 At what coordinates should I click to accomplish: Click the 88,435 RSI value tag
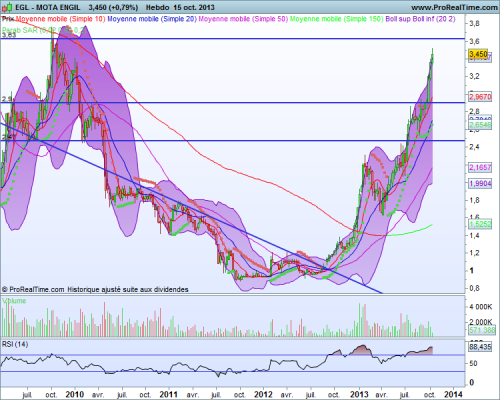pyautogui.click(x=480, y=347)
